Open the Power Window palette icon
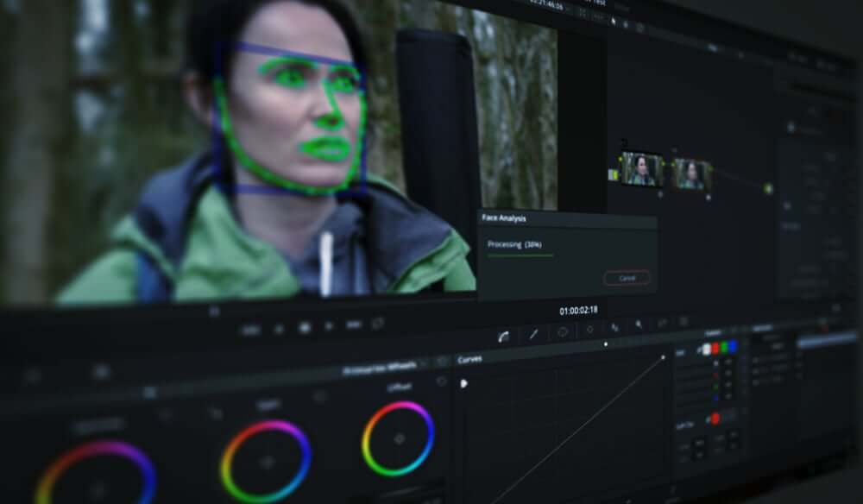The image size is (863, 504). pyautogui.click(x=563, y=332)
